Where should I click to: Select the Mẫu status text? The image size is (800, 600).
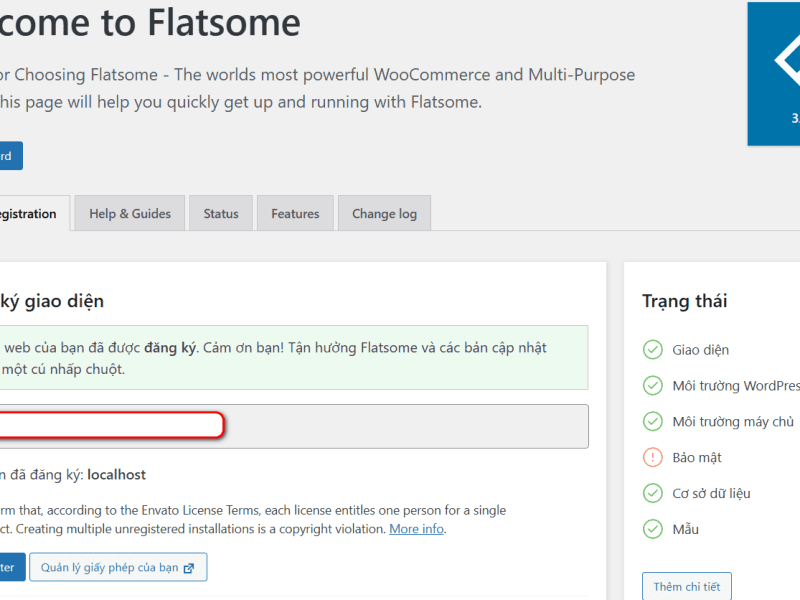pos(685,529)
